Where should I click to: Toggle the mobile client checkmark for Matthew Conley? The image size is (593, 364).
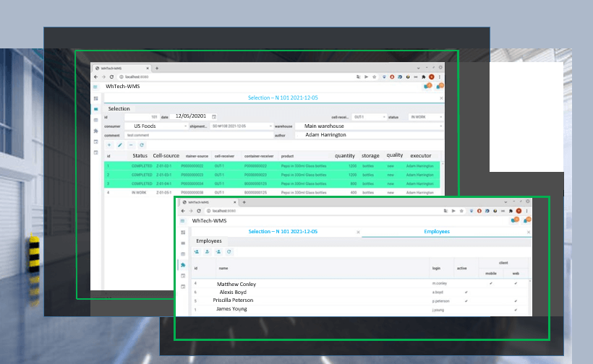tap(491, 283)
